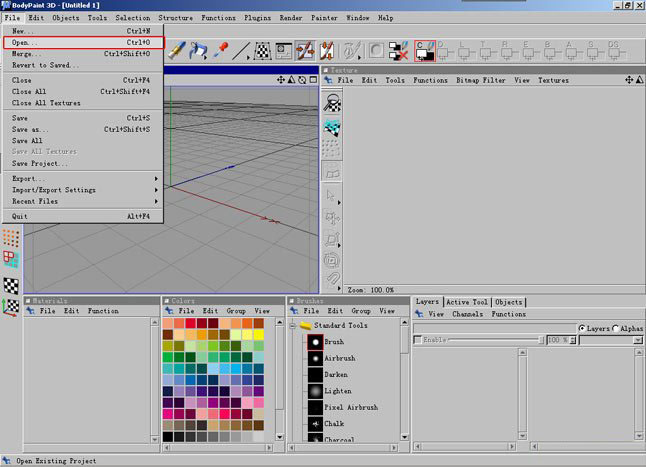Pick the black swatch in bottom row
The image size is (646, 467).
tap(168, 437)
